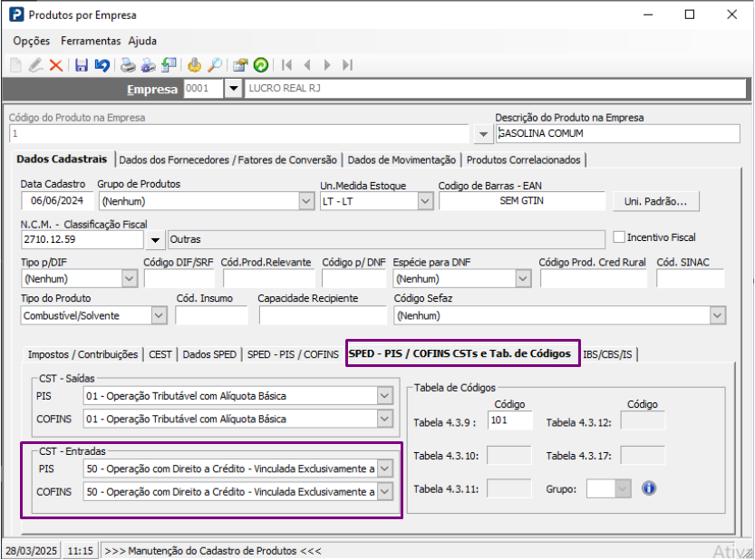755x560 pixels.
Task: Click the Cód. SINAC field
Action: (690, 279)
